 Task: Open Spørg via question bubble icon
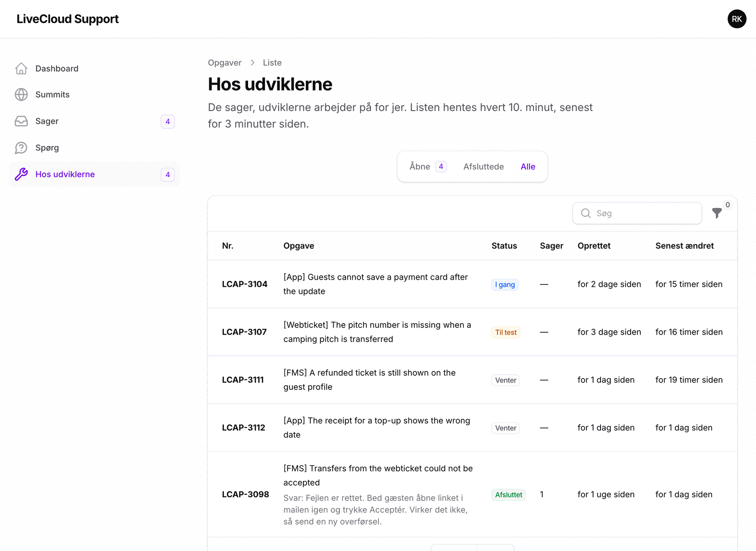21,148
